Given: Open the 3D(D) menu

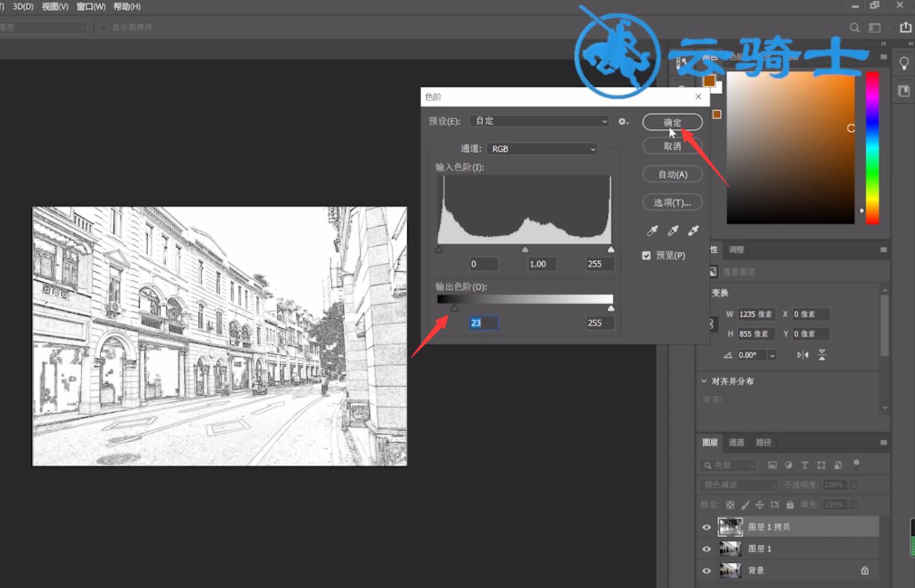Looking at the screenshot, I should pyautogui.click(x=23, y=7).
